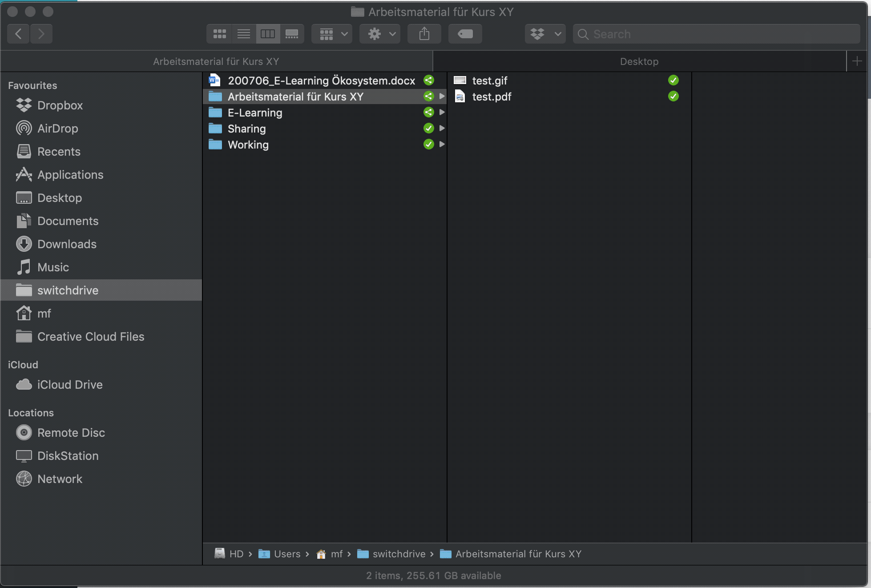
Task: Expand the E-Learning folder arrow
Action: coord(442,113)
